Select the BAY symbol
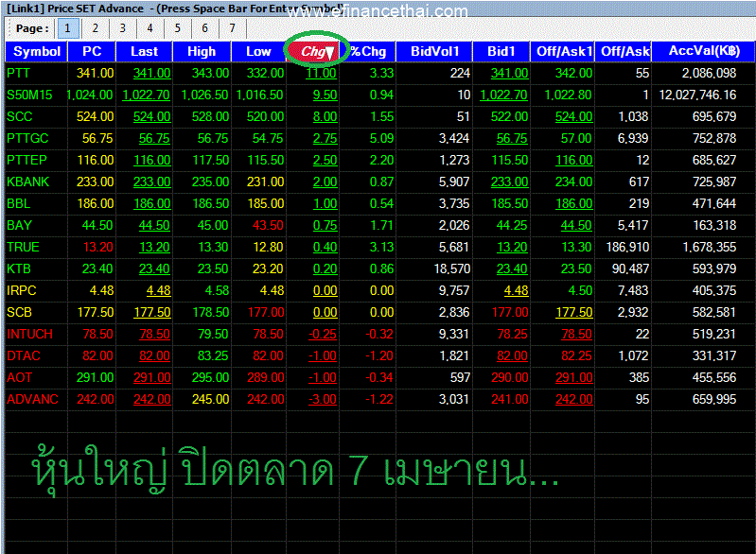 pyautogui.click(x=19, y=225)
